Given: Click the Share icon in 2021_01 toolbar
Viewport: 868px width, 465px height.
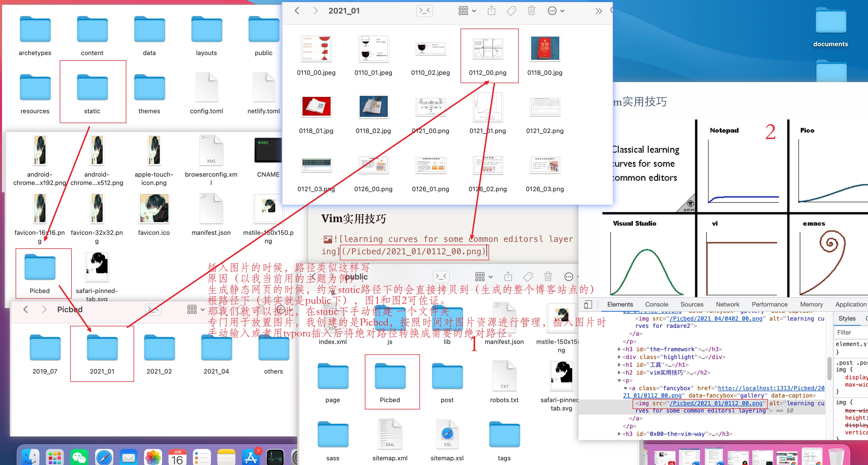Looking at the screenshot, I should [x=492, y=11].
